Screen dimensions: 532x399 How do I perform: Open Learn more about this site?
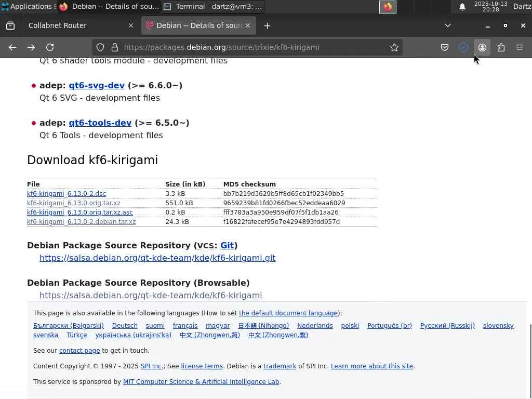[x=372, y=366]
